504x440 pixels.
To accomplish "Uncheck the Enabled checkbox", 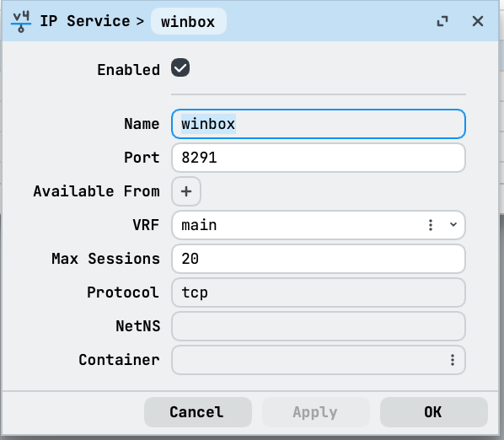I will (x=180, y=67).
